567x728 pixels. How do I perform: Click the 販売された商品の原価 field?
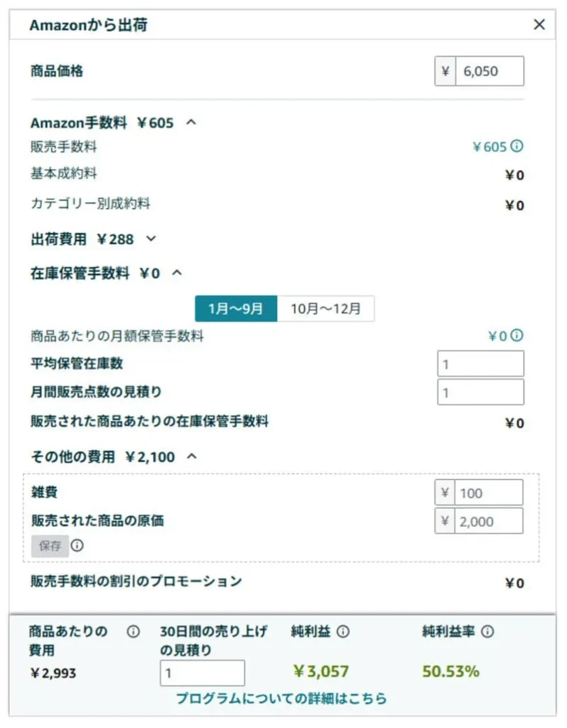[x=489, y=521]
